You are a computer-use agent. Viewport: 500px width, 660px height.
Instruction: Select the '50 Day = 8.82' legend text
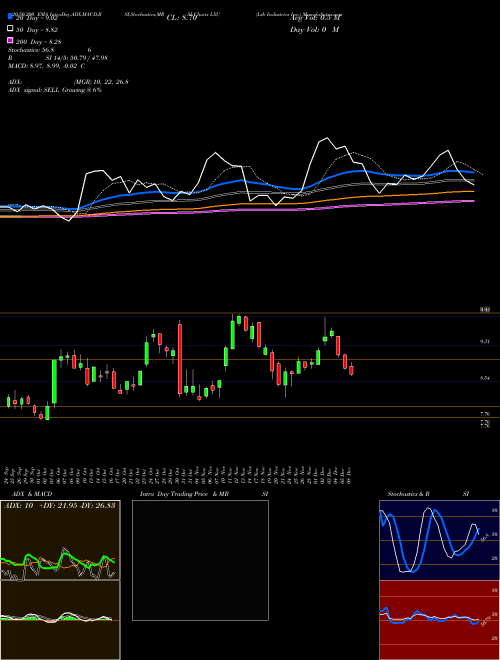tap(37, 30)
